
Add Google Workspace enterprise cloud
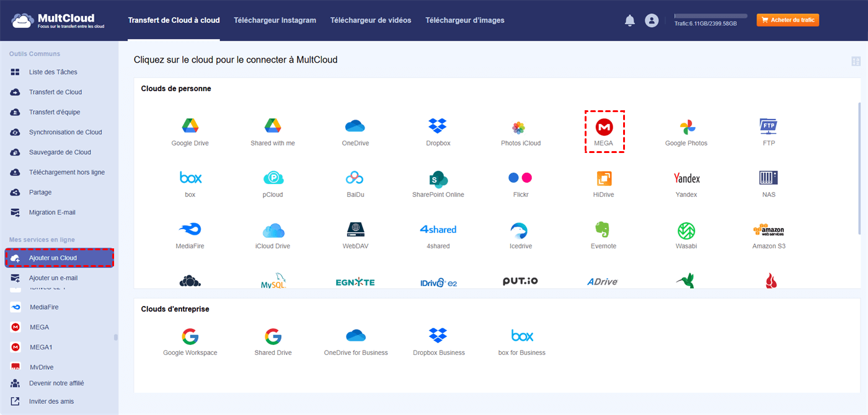(x=190, y=342)
